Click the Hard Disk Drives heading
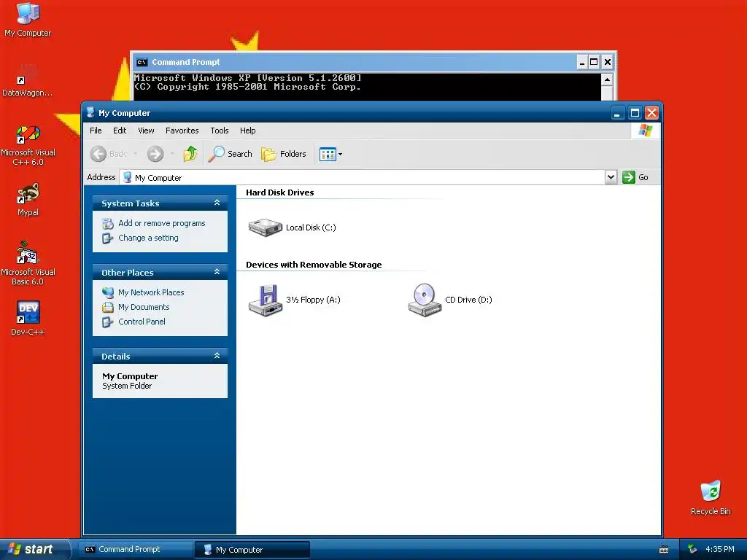This screenshot has height=560, width=747. (x=279, y=192)
